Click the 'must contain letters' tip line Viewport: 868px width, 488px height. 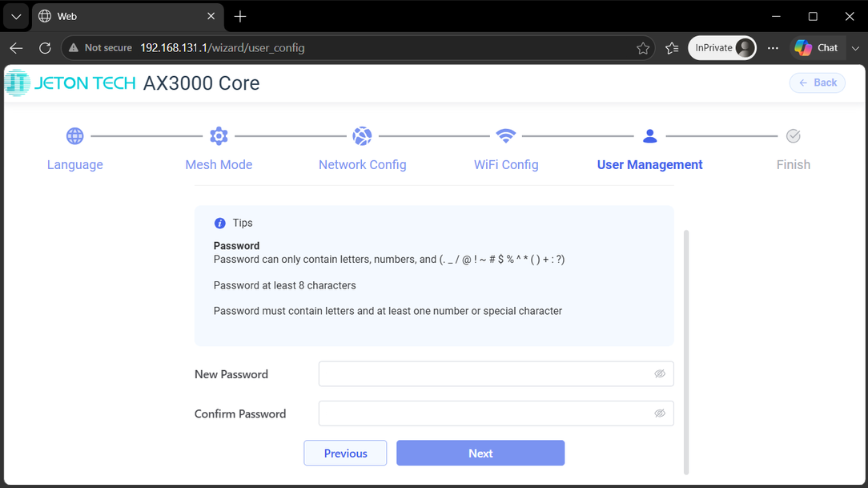[x=388, y=311]
